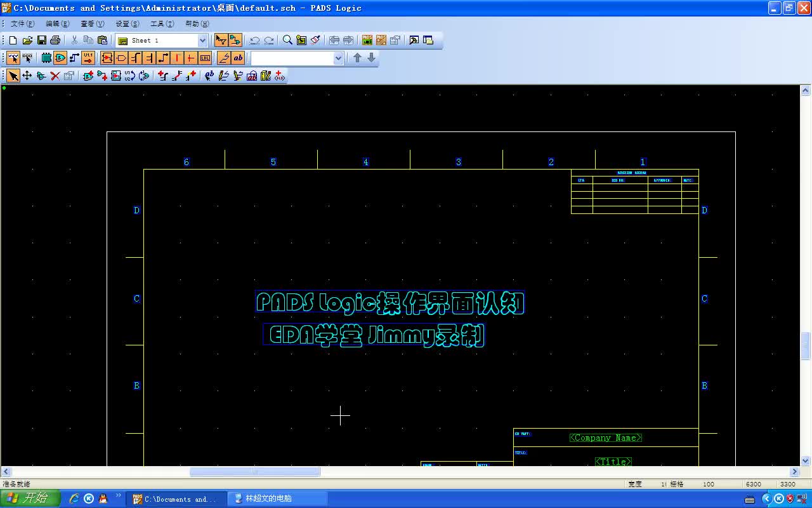Toggle the Parts selection filter
The width and height of the screenshot is (812, 508).
pos(46,58)
